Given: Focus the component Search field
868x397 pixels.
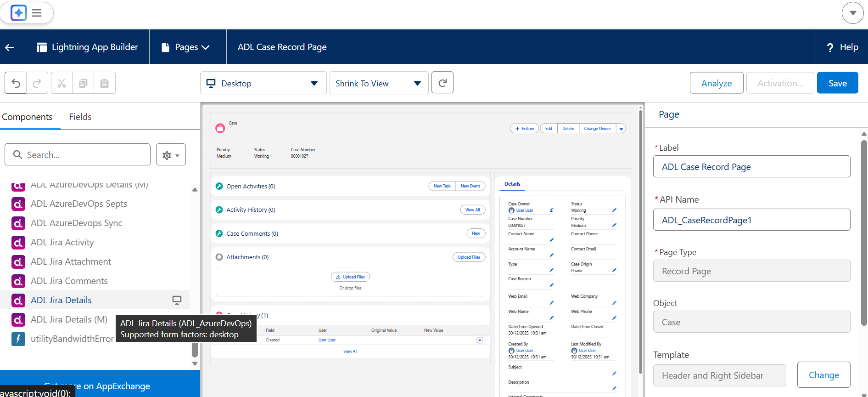Looking at the screenshot, I should 78,154.
